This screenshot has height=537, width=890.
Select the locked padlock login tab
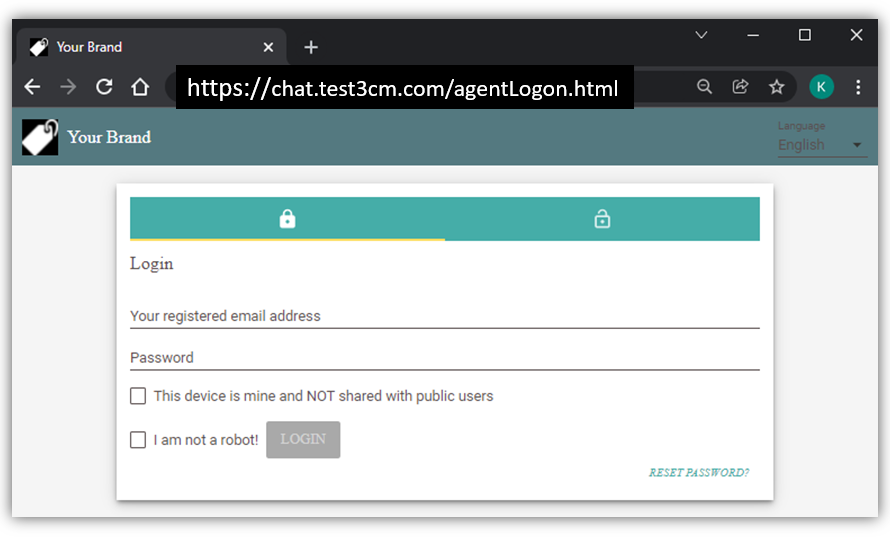pos(287,219)
